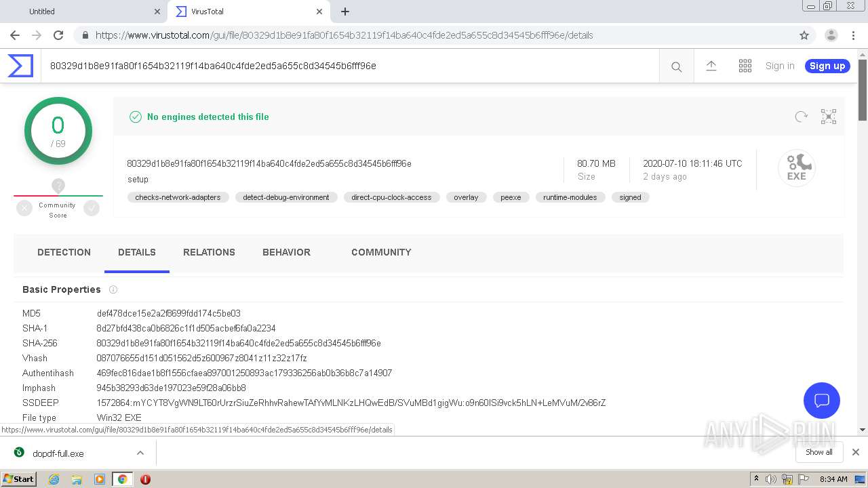Click the 80.70 MB size value

(x=596, y=163)
